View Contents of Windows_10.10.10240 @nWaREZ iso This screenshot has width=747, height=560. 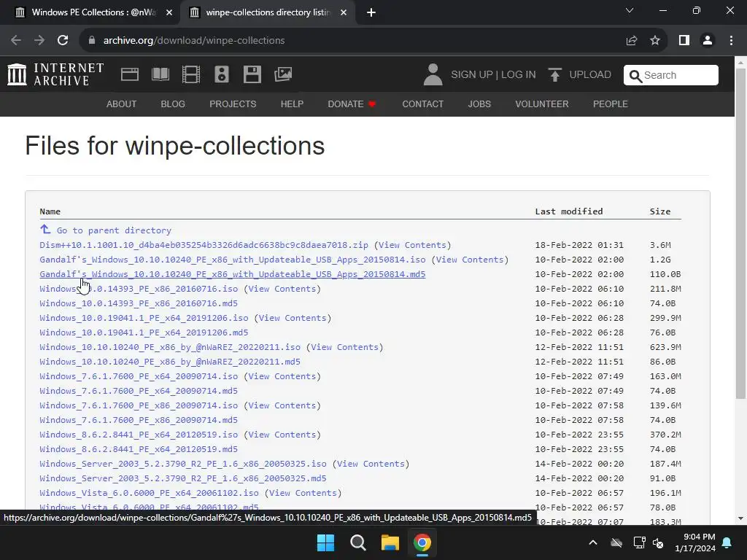345,347
